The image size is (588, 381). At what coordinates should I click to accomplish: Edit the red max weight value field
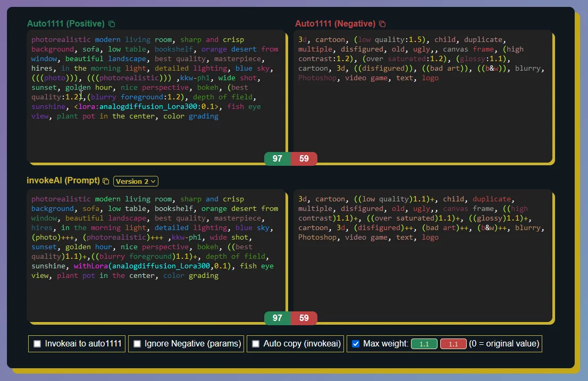tap(453, 344)
